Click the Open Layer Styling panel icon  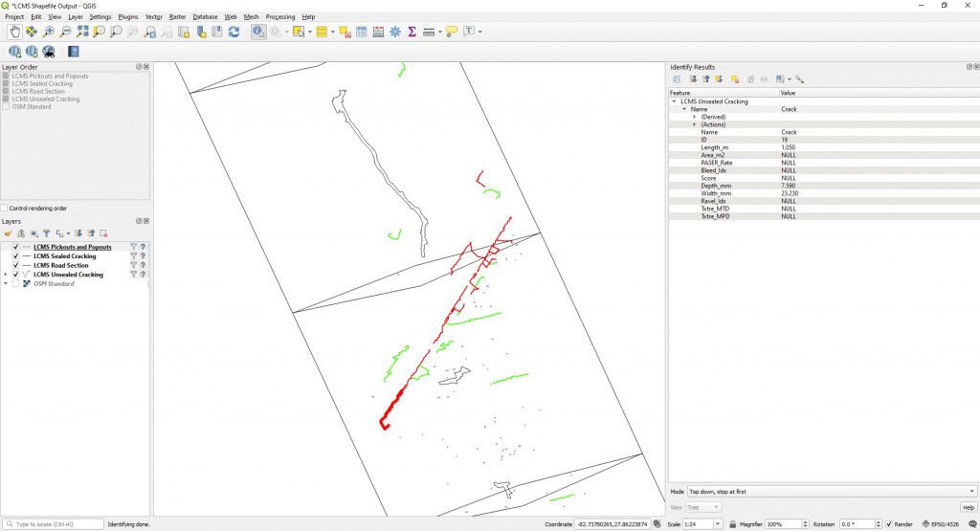point(8,233)
